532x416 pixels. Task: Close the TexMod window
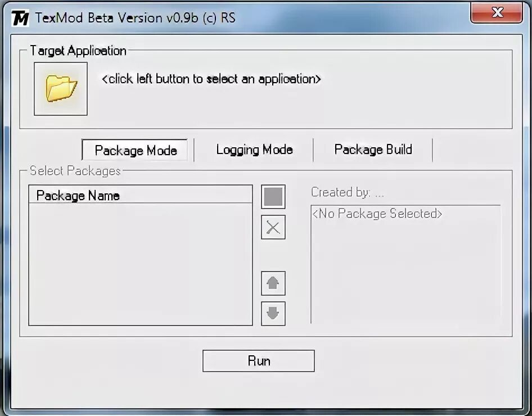point(497,12)
